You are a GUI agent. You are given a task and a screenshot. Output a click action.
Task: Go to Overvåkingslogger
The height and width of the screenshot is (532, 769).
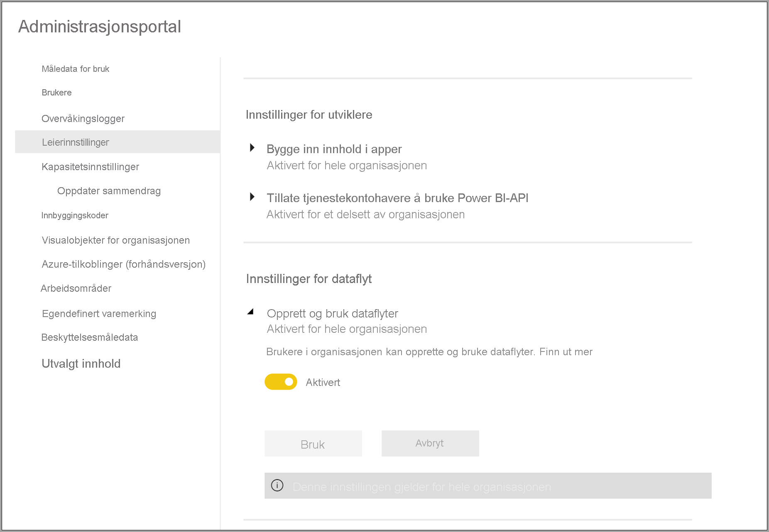(x=83, y=118)
